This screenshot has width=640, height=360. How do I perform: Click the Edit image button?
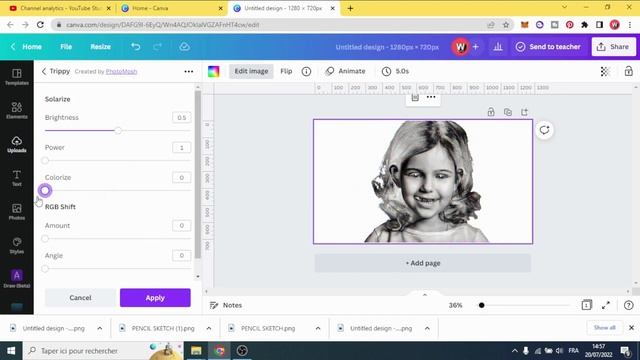pos(251,71)
